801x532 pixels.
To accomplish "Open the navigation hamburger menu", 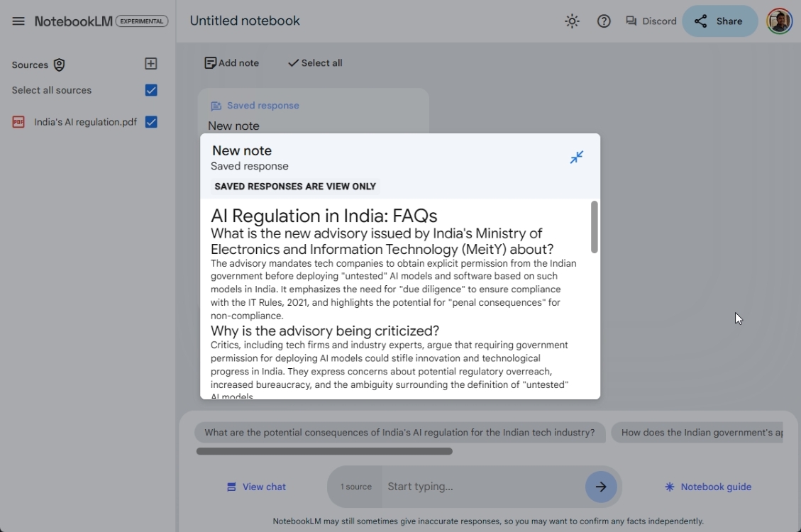I will 19,21.
